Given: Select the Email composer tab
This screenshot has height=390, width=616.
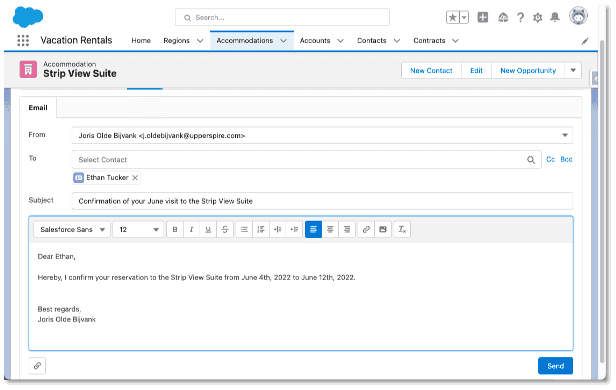Looking at the screenshot, I should pos(38,108).
